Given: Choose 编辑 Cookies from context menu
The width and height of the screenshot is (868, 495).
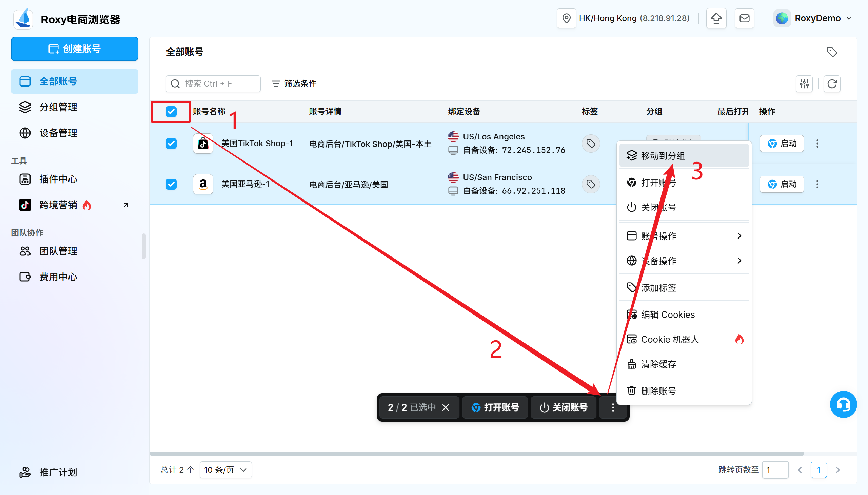Looking at the screenshot, I should pos(684,315).
